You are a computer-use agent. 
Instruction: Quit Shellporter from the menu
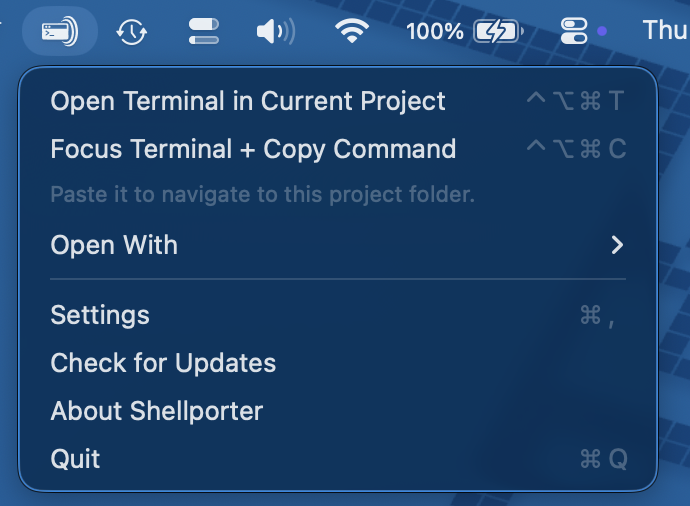(76, 459)
